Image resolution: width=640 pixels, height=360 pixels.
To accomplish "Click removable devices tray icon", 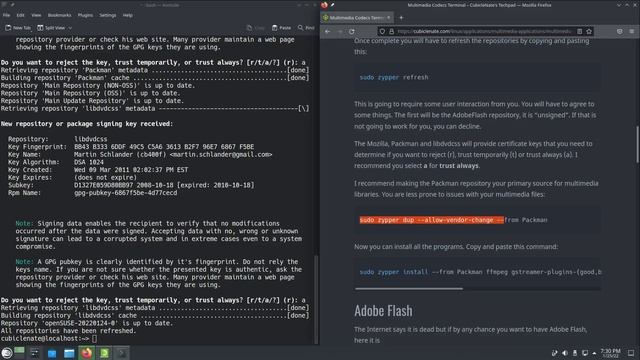I will coord(575,353).
